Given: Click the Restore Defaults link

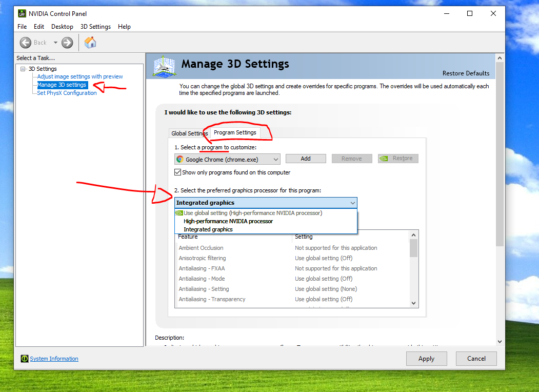Looking at the screenshot, I should click(x=466, y=73).
